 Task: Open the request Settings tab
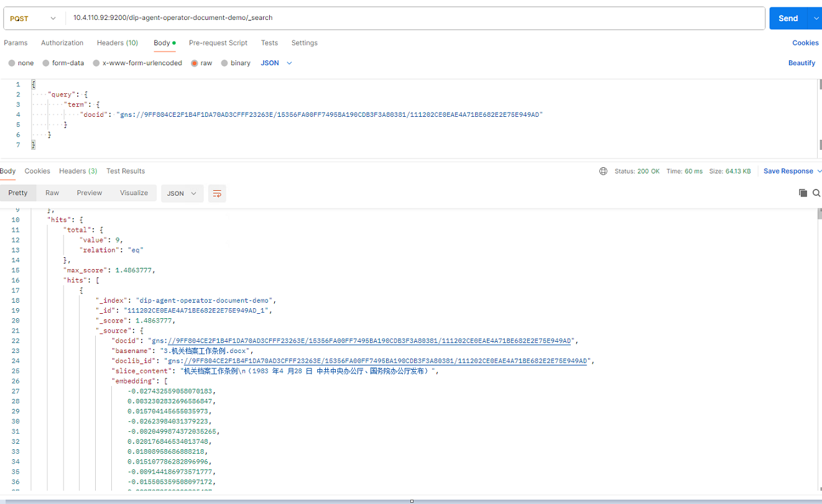(x=304, y=43)
